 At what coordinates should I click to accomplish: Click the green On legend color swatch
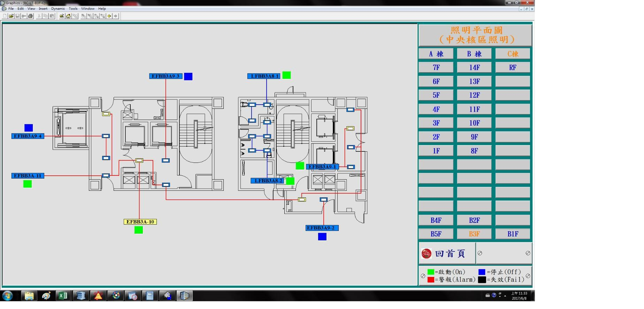(431, 272)
